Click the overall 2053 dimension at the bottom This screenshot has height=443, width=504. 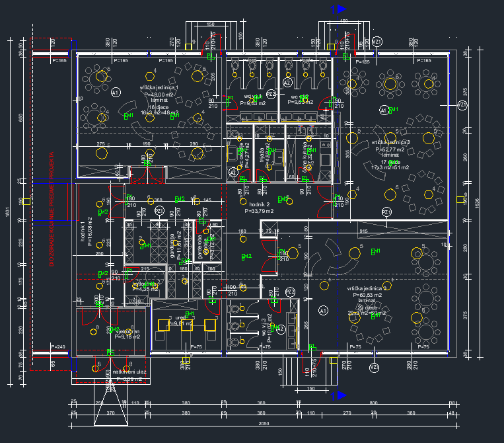264,422
